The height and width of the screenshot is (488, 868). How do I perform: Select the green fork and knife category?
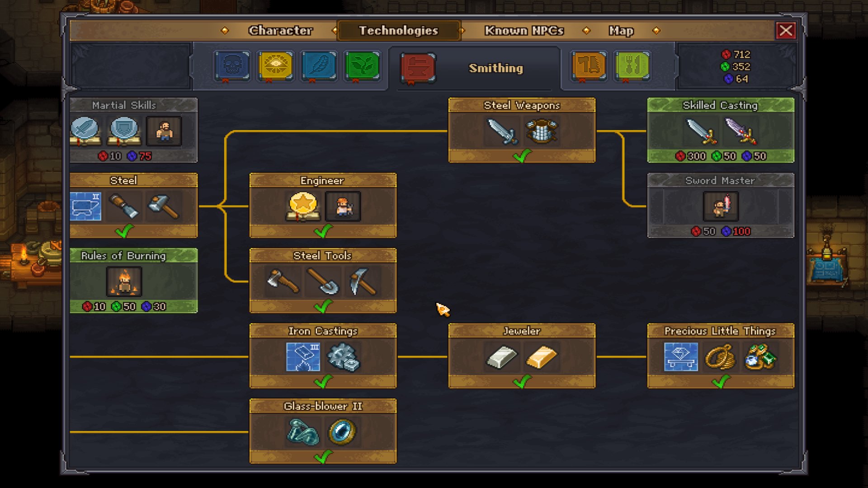632,66
